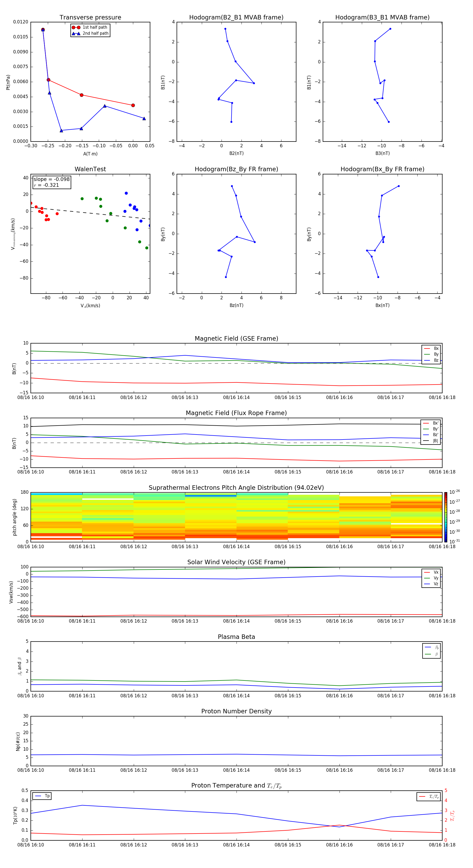Select the '2nd half path' legend entry
This screenshot has width=473, height=868.
tap(90, 33)
